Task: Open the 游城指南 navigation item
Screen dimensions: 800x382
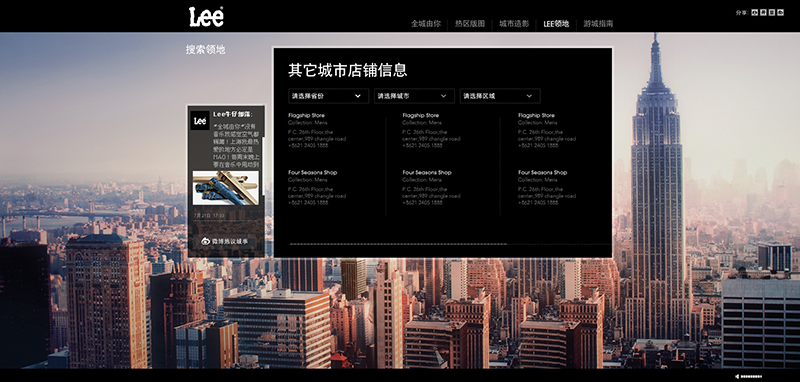Action: point(598,23)
